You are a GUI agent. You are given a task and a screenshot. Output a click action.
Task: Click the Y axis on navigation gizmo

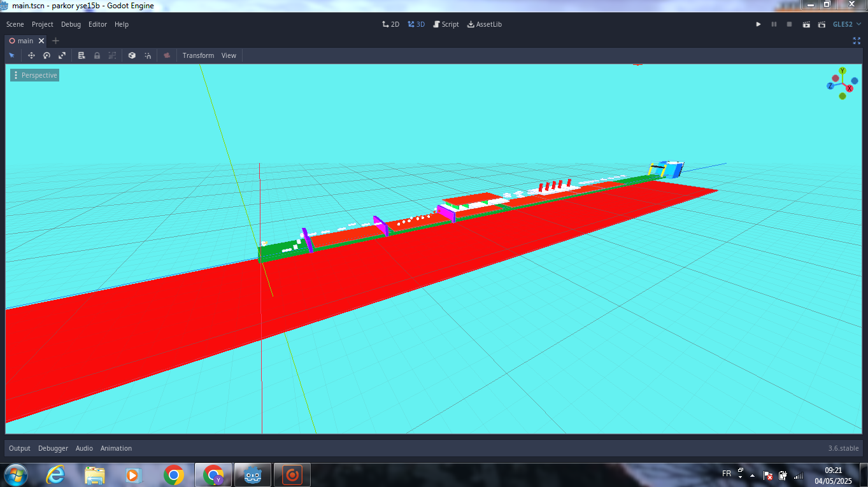(x=842, y=71)
